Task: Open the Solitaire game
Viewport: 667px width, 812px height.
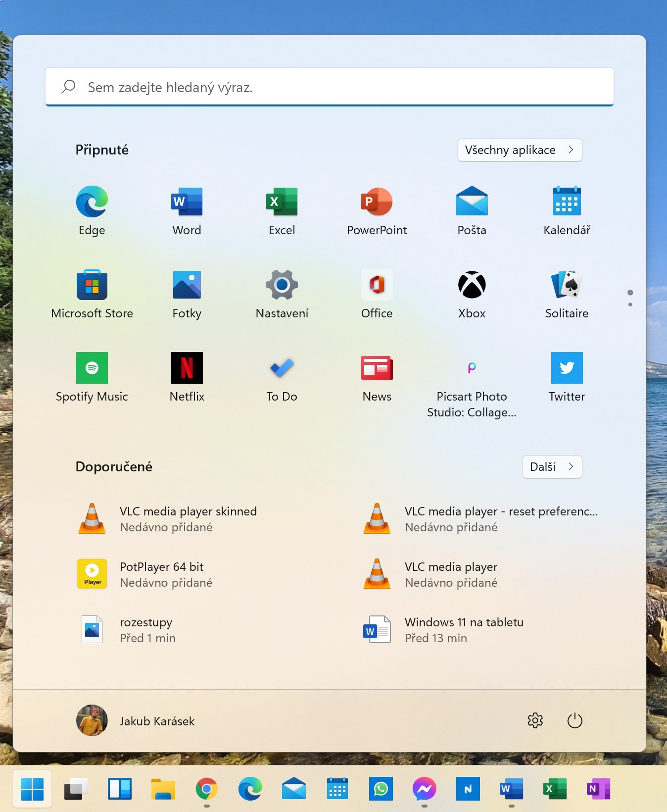Action: pyautogui.click(x=567, y=294)
